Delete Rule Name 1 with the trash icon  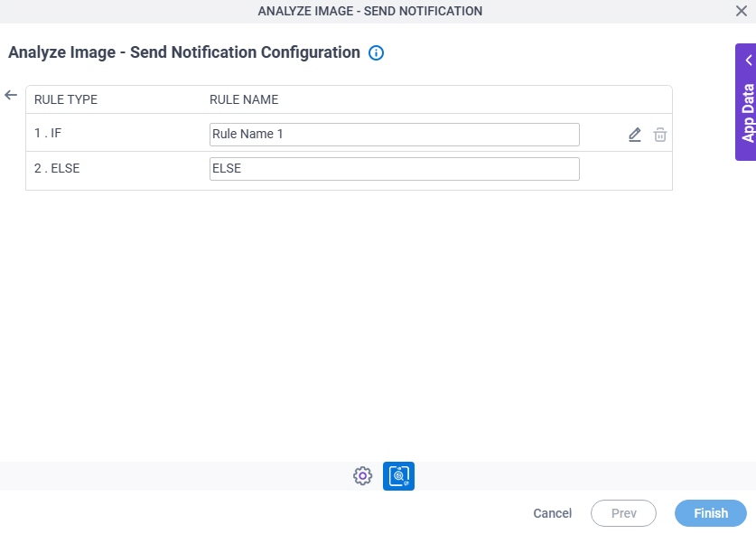pyautogui.click(x=660, y=135)
